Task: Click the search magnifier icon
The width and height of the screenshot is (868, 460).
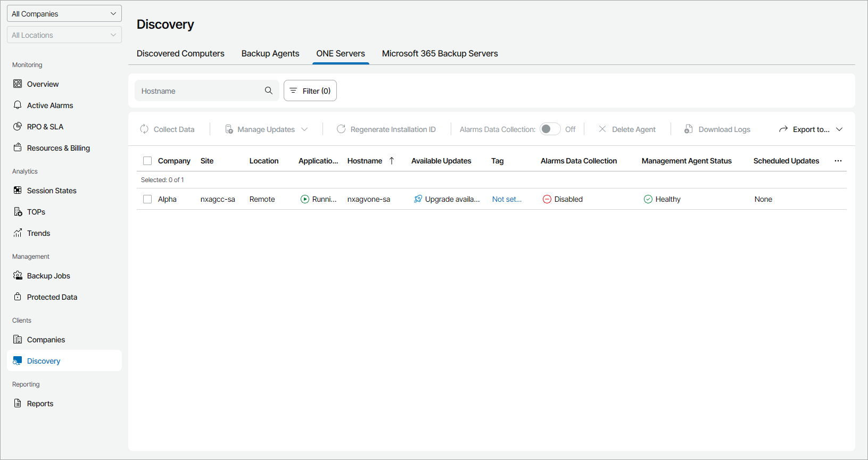Action: pos(269,91)
